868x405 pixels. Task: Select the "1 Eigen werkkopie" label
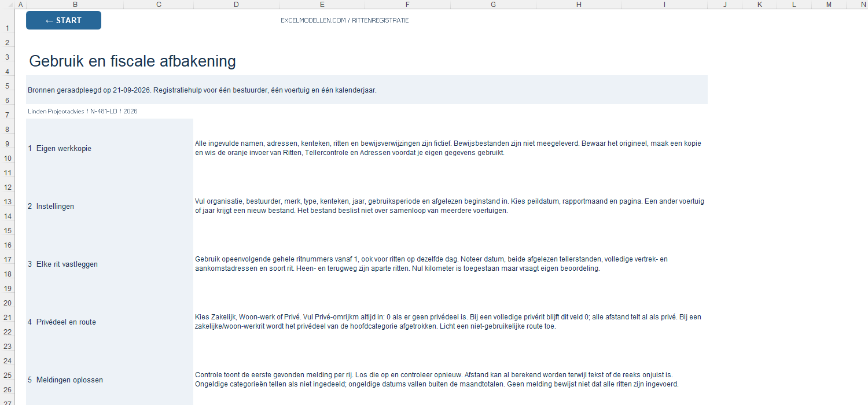coord(60,148)
